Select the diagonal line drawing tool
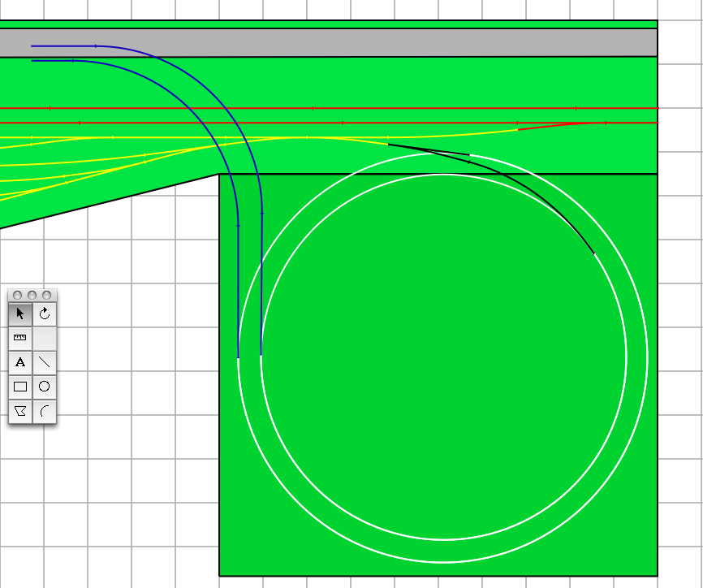703x588 pixels. tap(45, 362)
